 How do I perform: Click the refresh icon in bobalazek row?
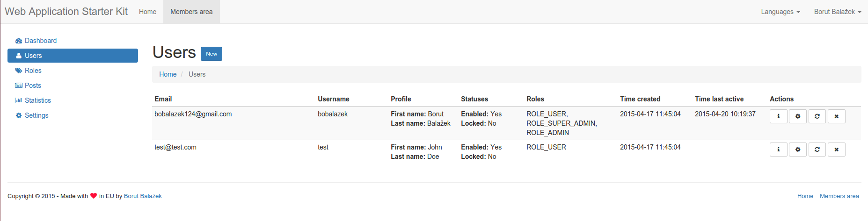[817, 116]
